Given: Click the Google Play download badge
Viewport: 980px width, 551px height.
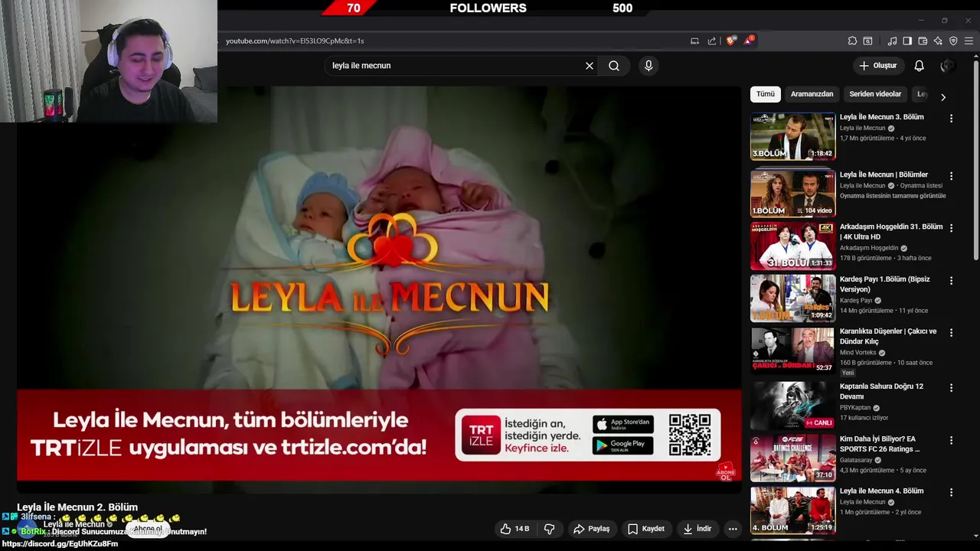Looking at the screenshot, I should [x=623, y=446].
